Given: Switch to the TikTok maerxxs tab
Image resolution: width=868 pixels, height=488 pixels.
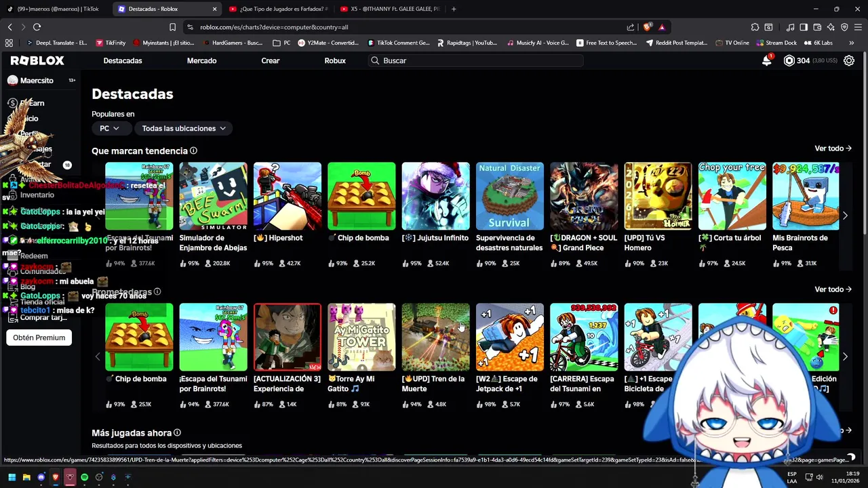Looking at the screenshot, I should pos(54,9).
